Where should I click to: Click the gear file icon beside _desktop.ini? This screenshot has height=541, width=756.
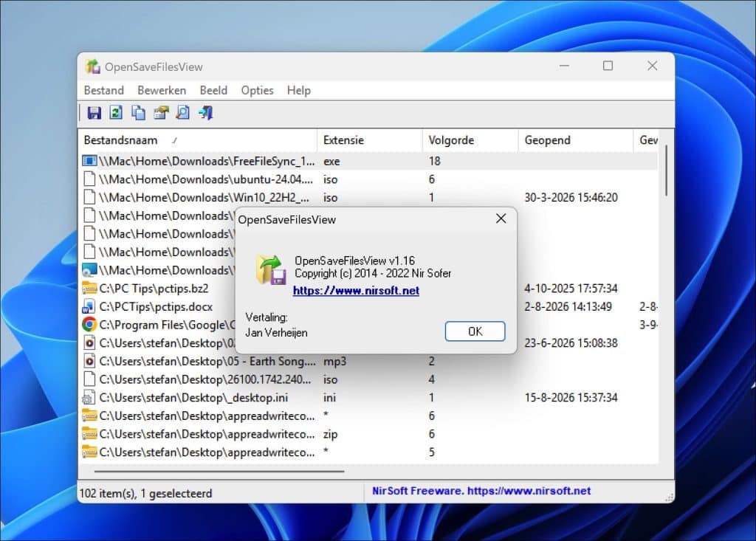89,398
